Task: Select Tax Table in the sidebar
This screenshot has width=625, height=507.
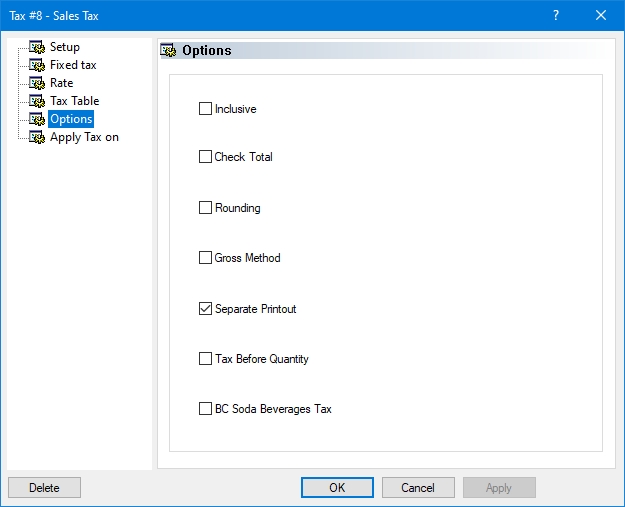Action: [x=74, y=101]
